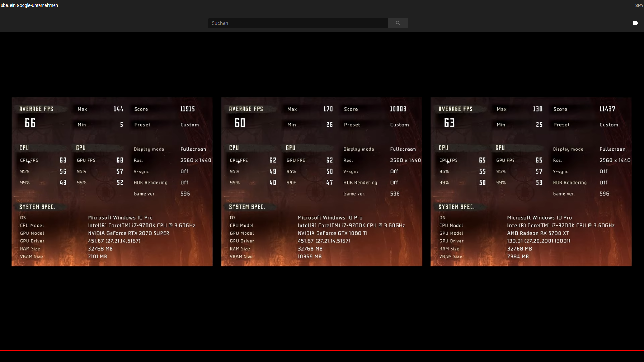Click the average FPS number 60
Image resolution: width=644 pixels, height=362 pixels.
point(240,123)
